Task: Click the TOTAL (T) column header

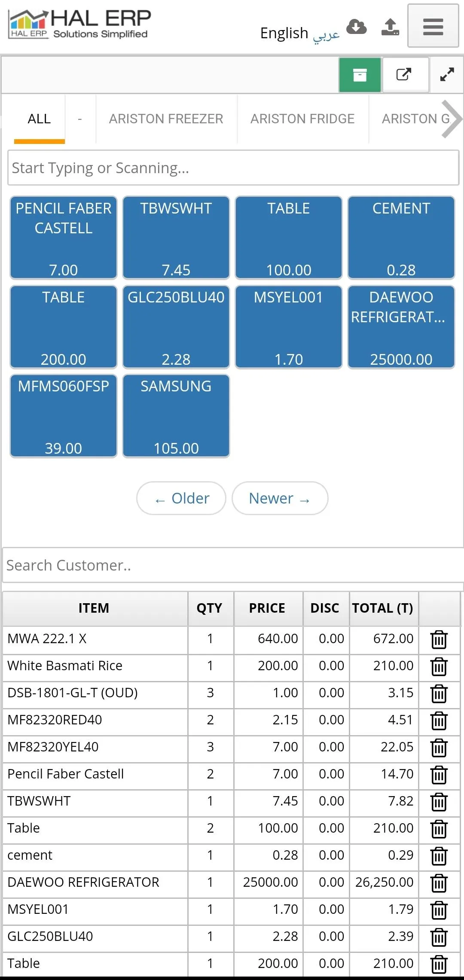Action: (384, 608)
